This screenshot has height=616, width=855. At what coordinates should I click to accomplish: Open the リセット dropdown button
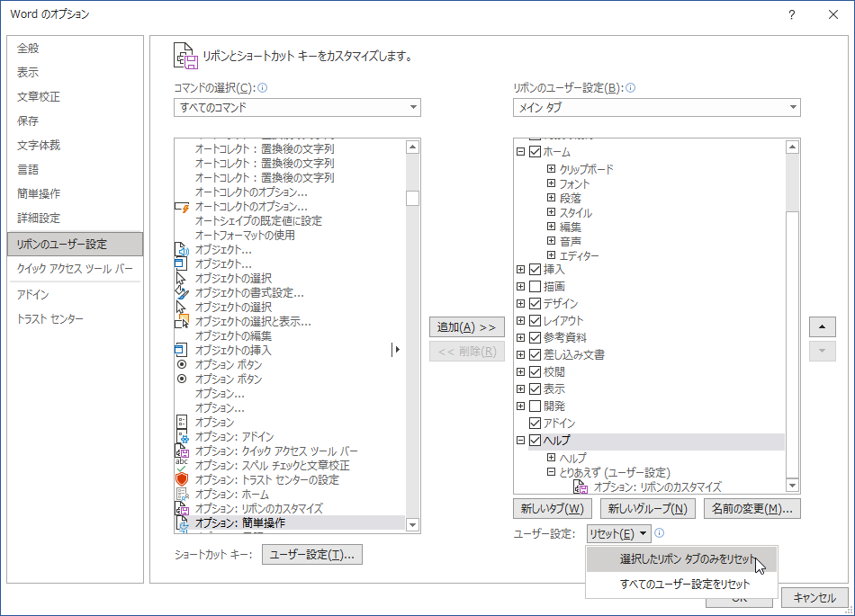pyautogui.click(x=619, y=534)
